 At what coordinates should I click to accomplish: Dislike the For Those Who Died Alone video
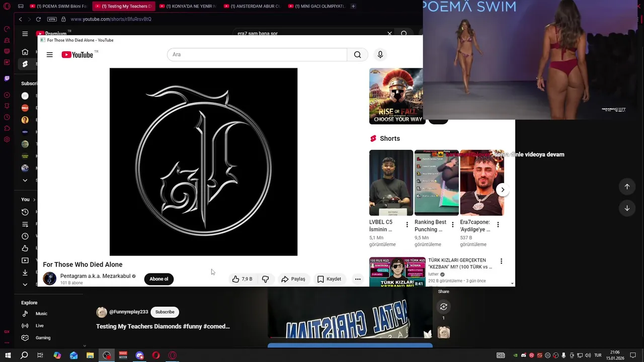(x=265, y=279)
